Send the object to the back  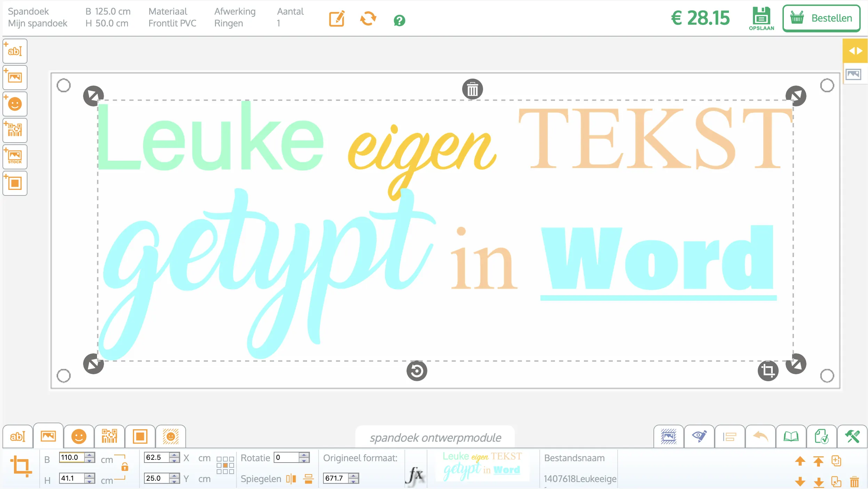(819, 482)
